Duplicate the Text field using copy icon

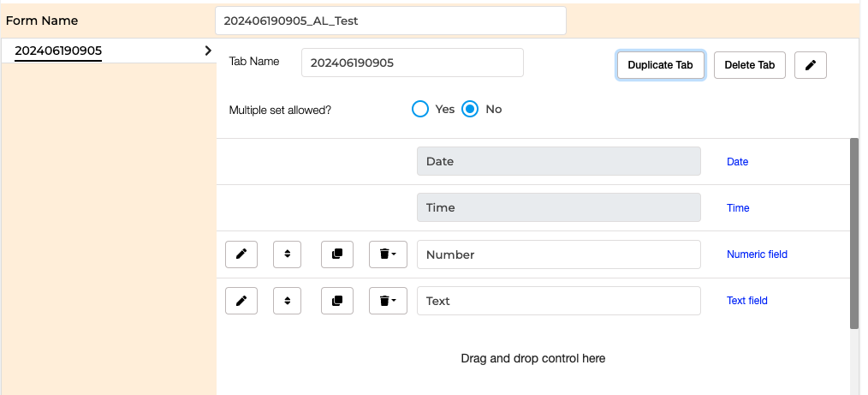(337, 301)
